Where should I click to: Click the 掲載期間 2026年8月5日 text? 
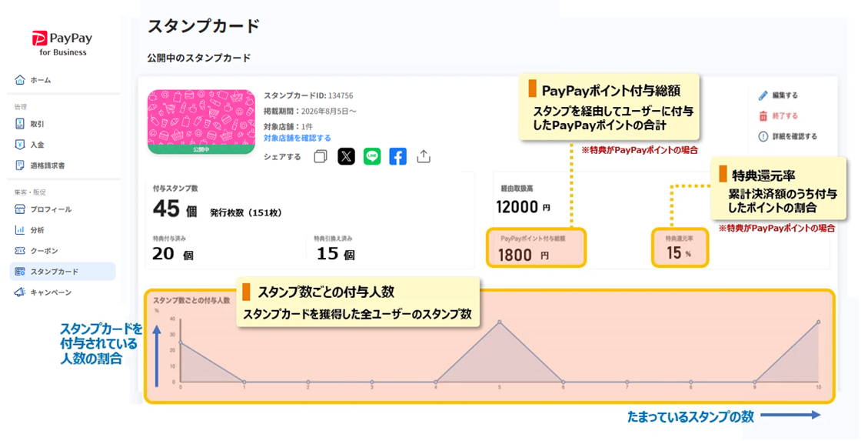pos(310,112)
